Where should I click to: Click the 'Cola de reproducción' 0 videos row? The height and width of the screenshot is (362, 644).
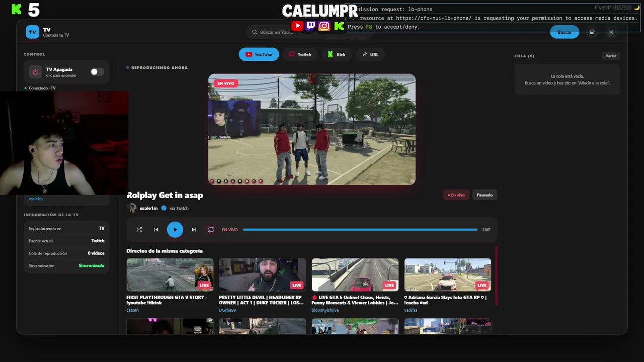tap(66, 253)
